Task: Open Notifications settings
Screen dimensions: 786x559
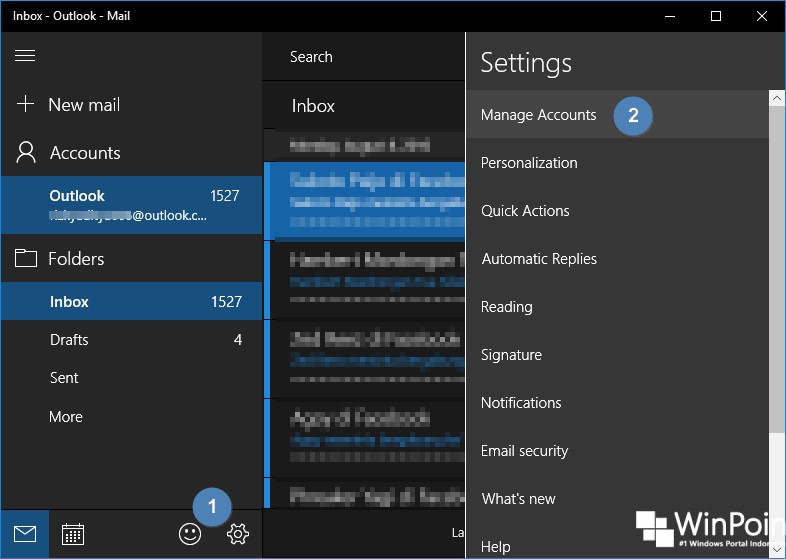Action: (618, 403)
